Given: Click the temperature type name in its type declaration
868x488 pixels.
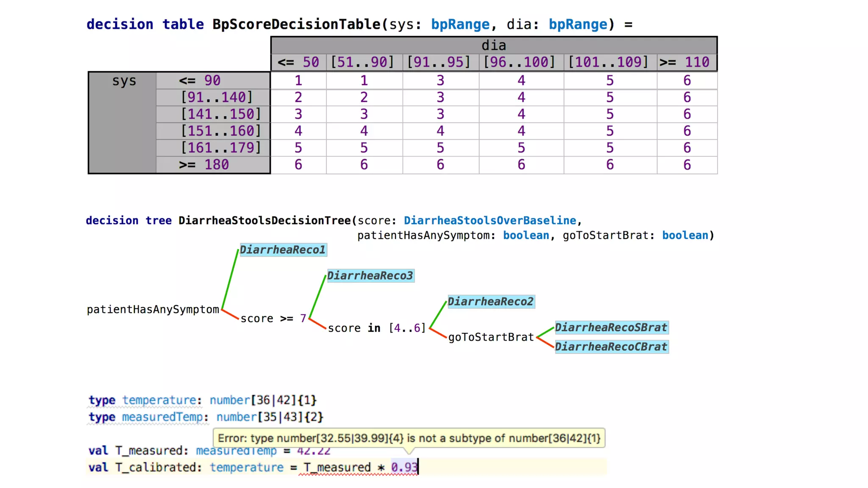Looking at the screenshot, I should tap(159, 400).
